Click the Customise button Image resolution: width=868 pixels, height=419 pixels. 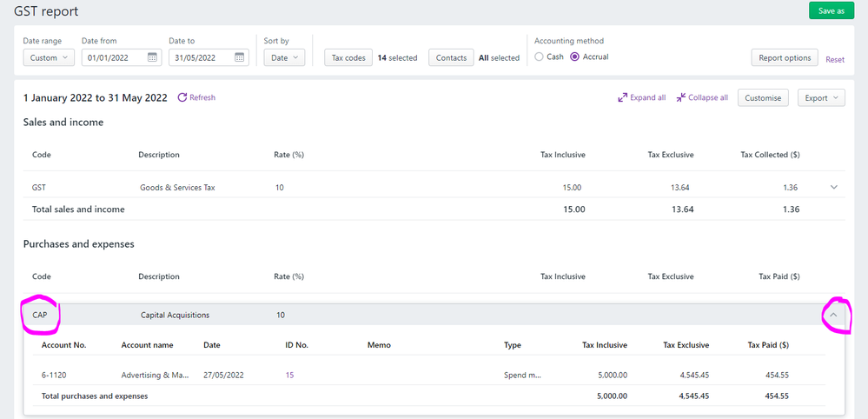pyautogui.click(x=763, y=97)
